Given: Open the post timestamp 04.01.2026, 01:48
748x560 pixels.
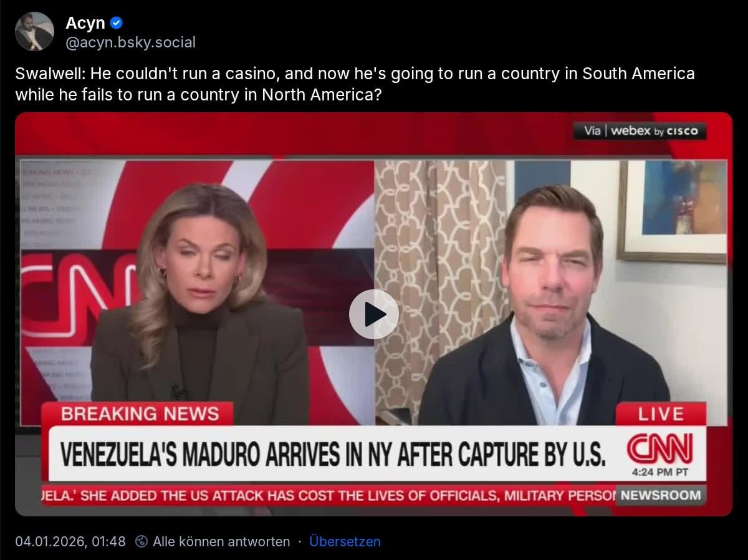Looking at the screenshot, I should (x=70, y=541).
